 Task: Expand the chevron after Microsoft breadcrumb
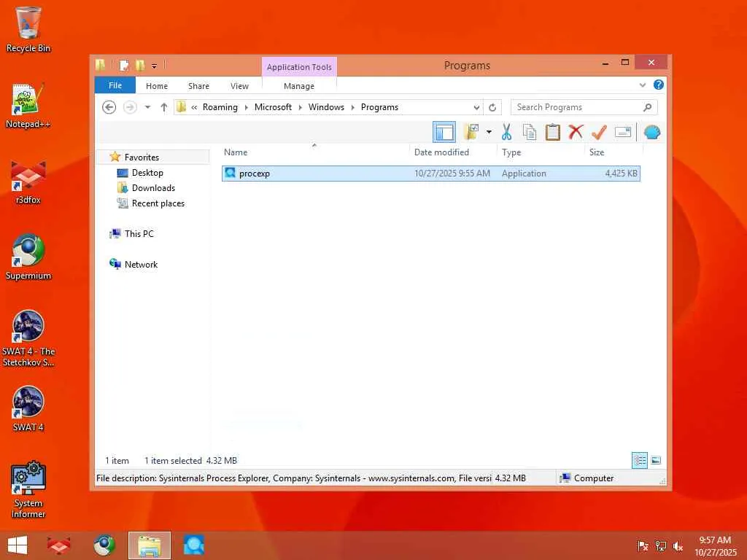click(300, 108)
